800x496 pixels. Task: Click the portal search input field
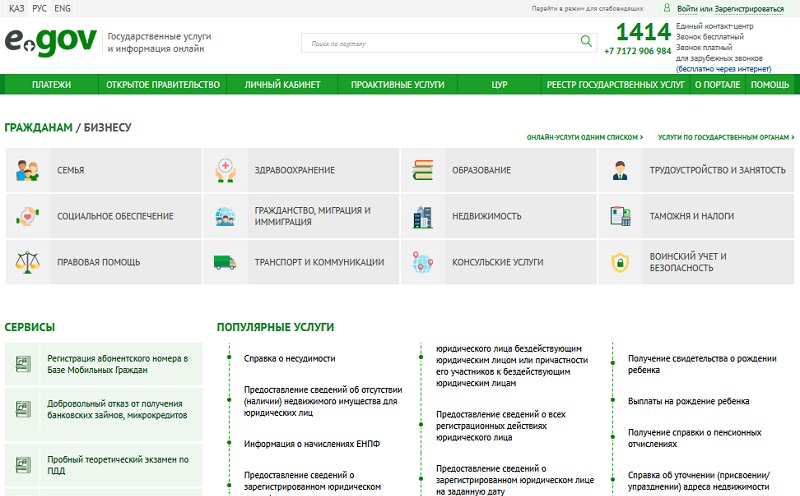(440, 43)
